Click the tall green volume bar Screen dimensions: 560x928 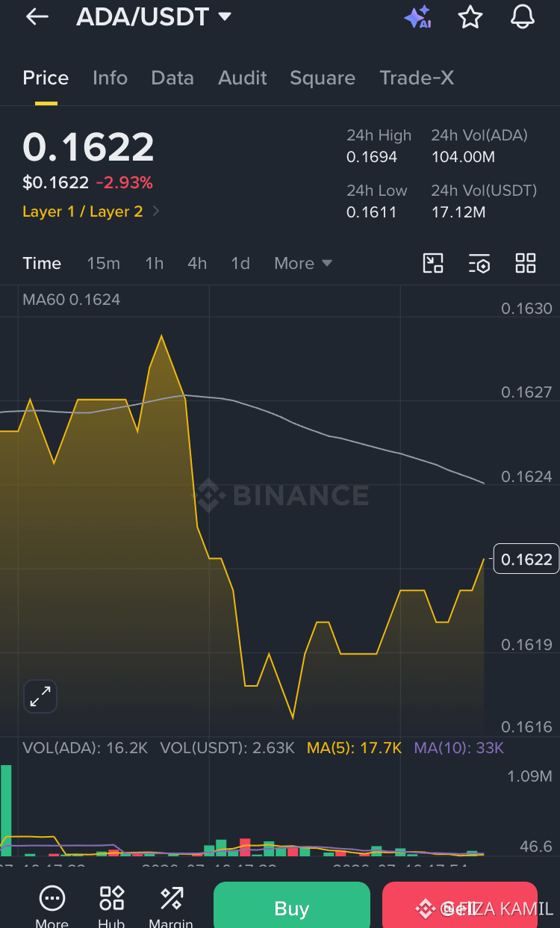[x=5, y=810]
